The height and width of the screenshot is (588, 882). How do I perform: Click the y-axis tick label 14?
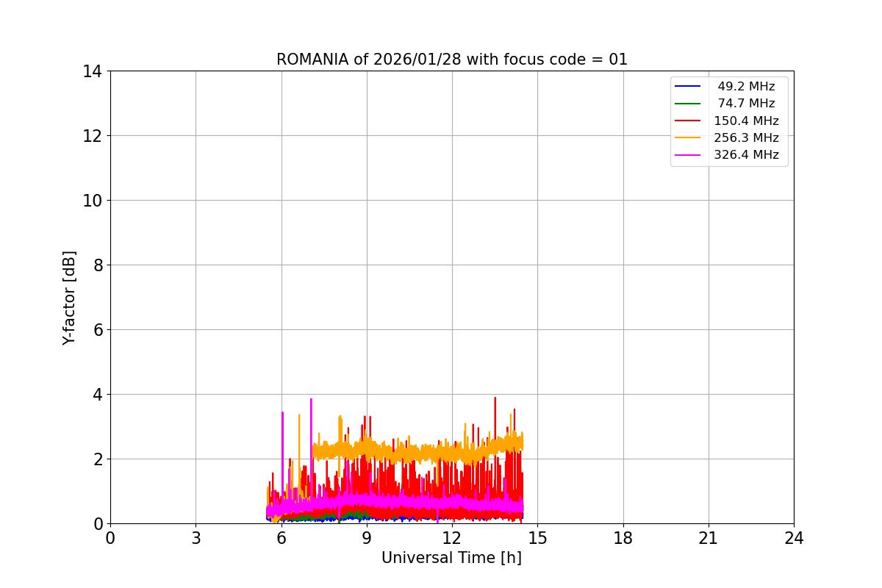(x=93, y=71)
